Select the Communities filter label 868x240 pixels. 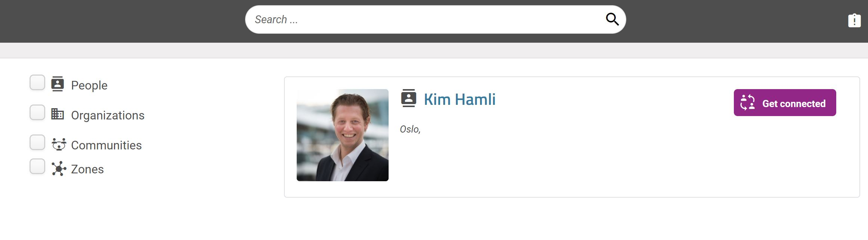click(x=106, y=145)
